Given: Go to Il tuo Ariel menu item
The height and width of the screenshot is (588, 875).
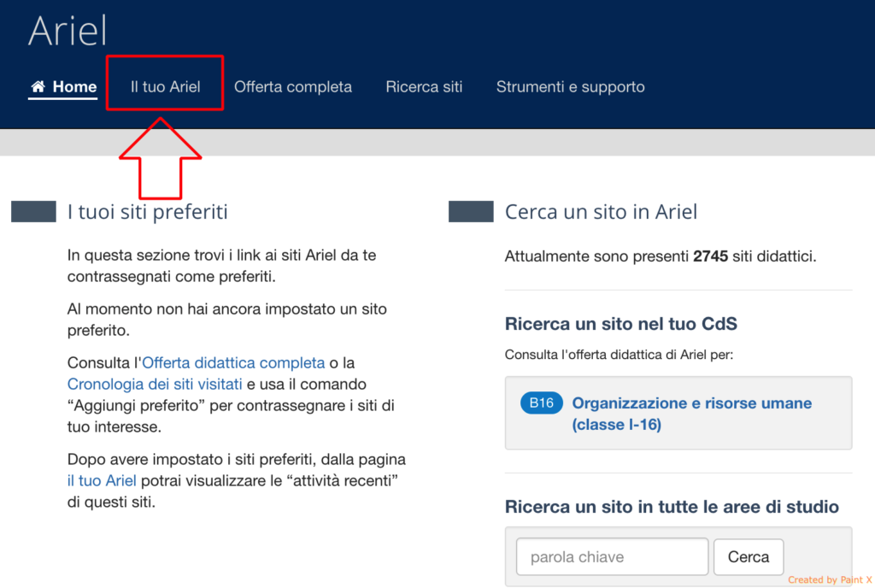Looking at the screenshot, I should pos(165,87).
